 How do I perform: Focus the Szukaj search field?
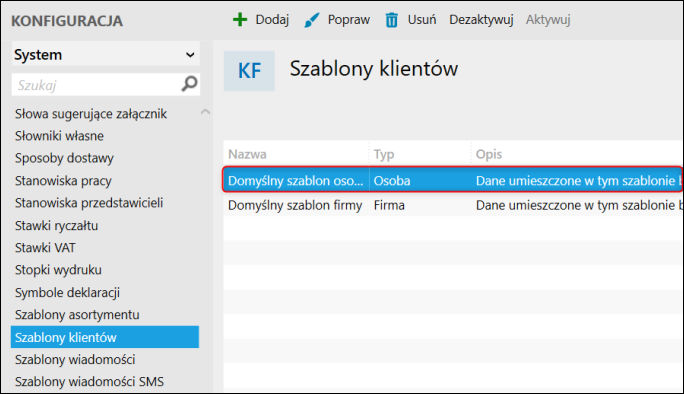(x=97, y=85)
